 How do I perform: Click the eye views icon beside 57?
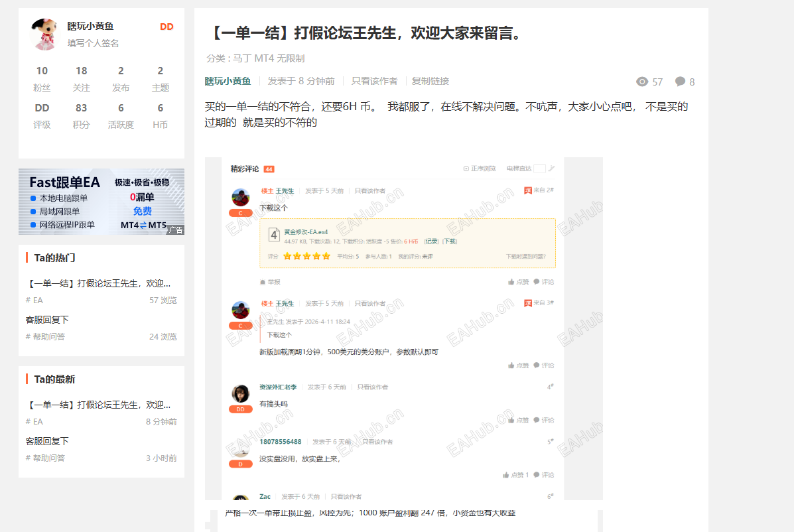642,82
